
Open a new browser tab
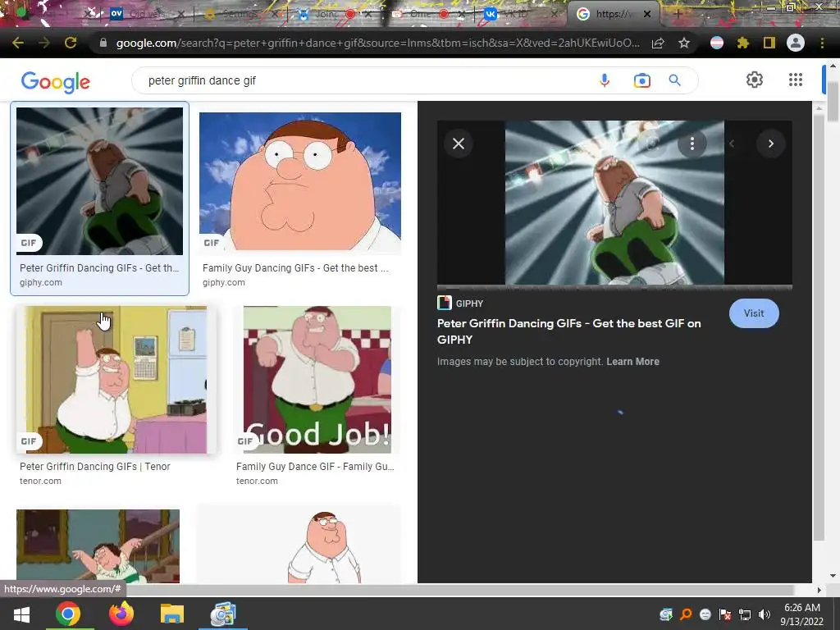[x=678, y=15]
